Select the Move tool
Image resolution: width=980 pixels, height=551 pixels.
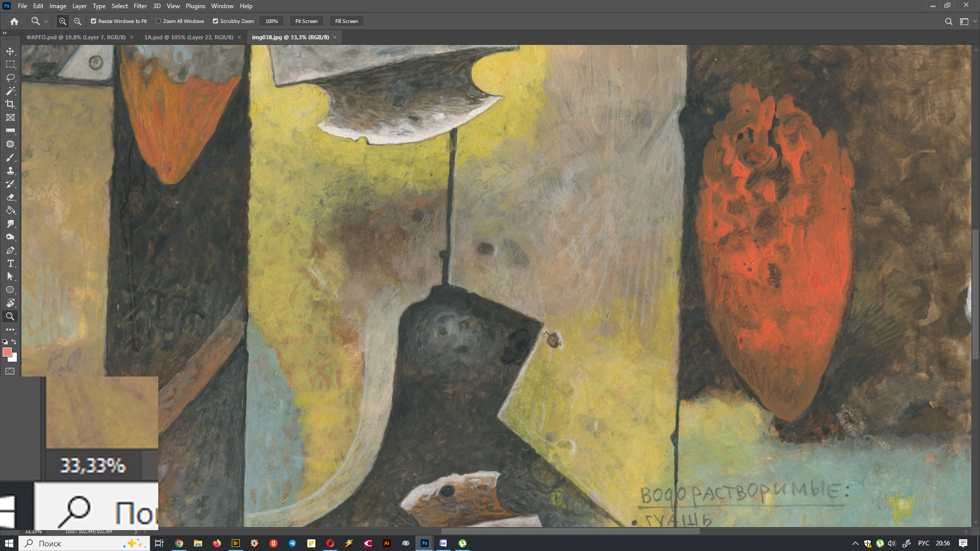pyautogui.click(x=10, y=51)
